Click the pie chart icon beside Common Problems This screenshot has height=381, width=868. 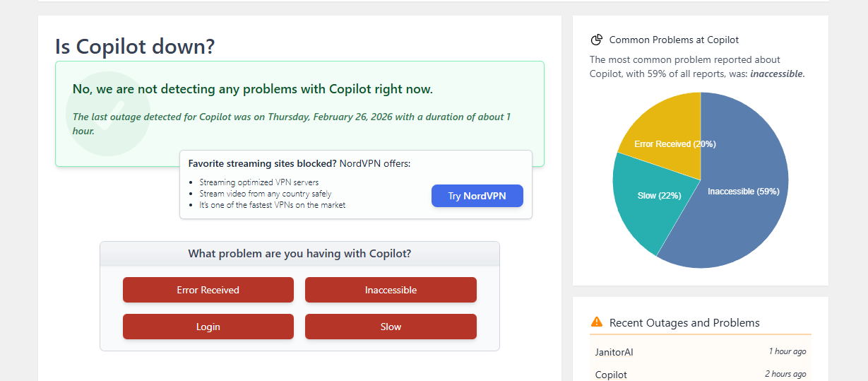pos(596,40)
